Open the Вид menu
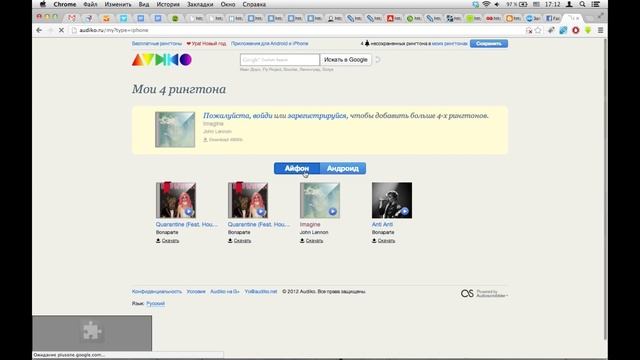 tap(144, 4)
